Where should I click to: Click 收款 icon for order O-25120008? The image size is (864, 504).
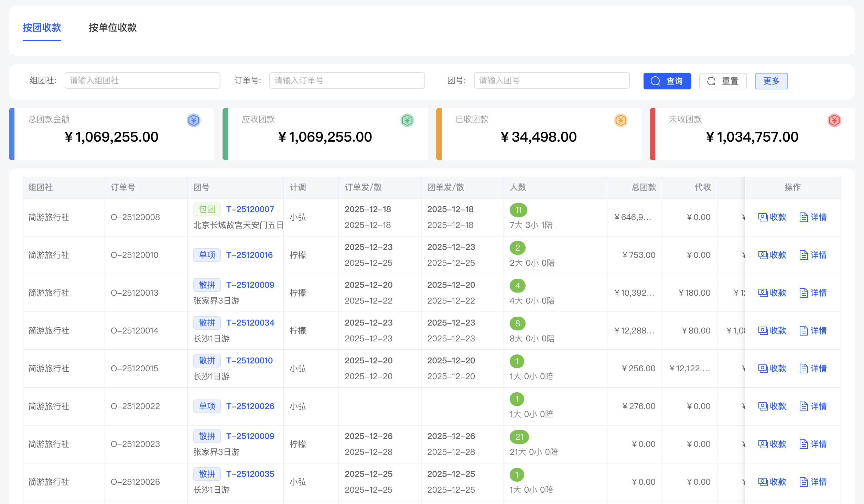pos(763,217)
